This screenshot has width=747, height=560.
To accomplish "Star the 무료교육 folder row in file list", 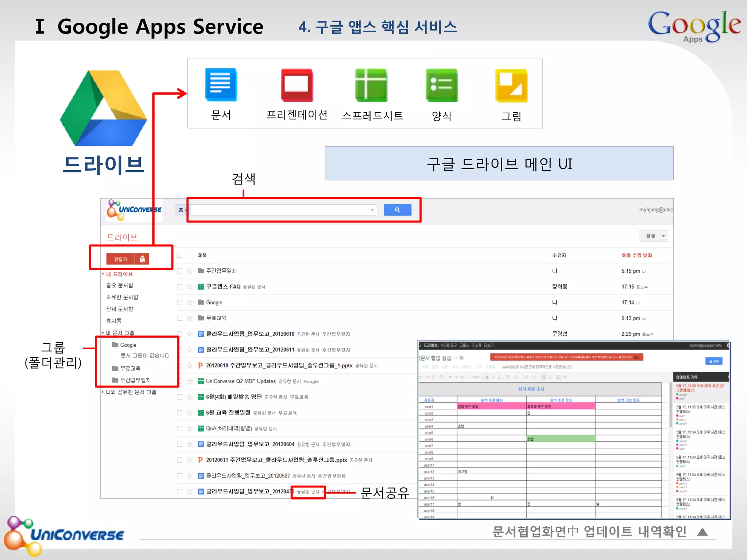I will [x=190, y=318].
